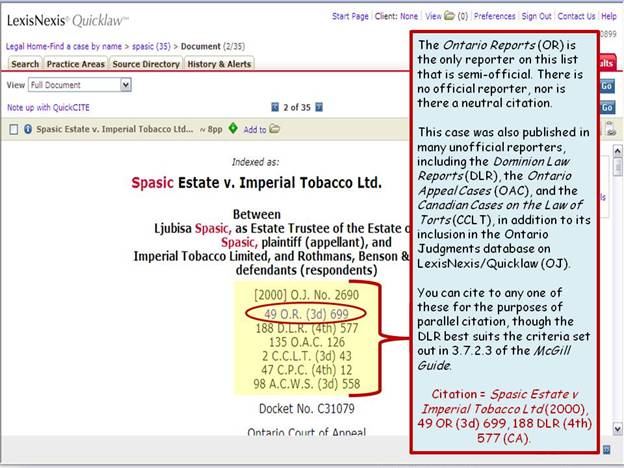Click the Sign Out link
The image size is (624, 468).
tap(536, 16)
